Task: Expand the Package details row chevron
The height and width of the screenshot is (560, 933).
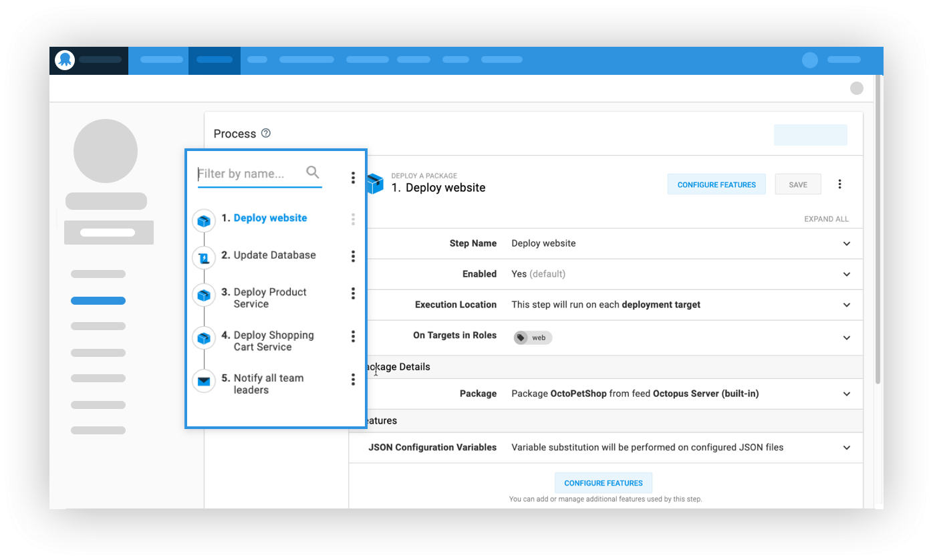Action: click(847, 394)
